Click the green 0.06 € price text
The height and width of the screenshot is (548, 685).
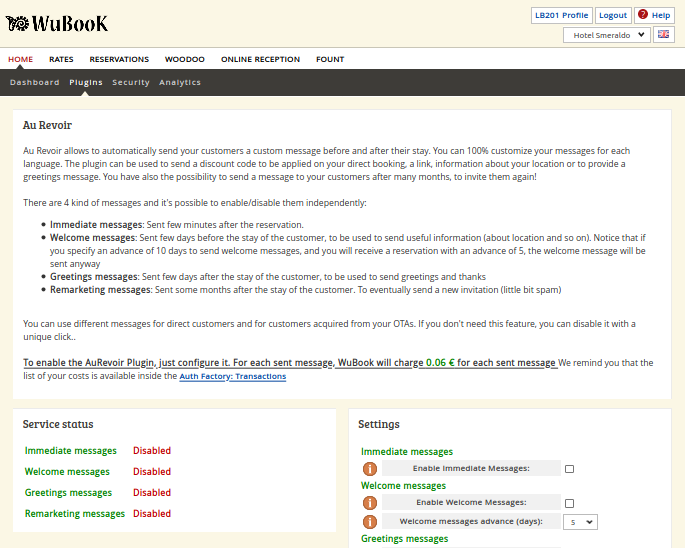(440, 363)
